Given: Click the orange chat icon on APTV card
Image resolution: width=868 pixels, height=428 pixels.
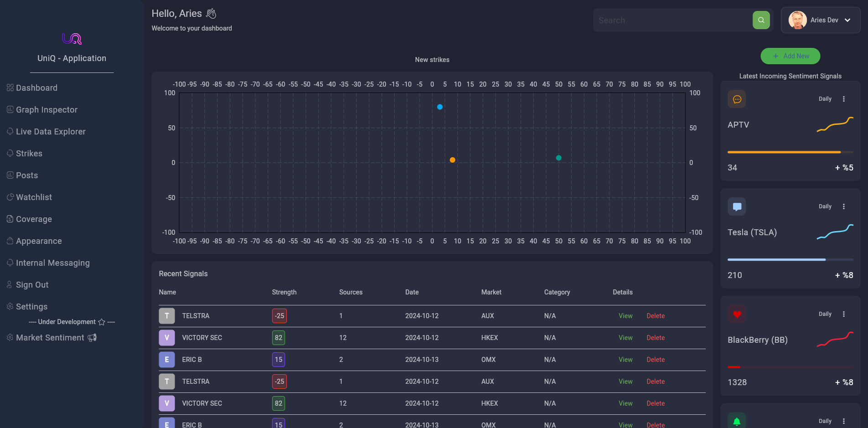Looking at the screenshot, I should point(737,99).
